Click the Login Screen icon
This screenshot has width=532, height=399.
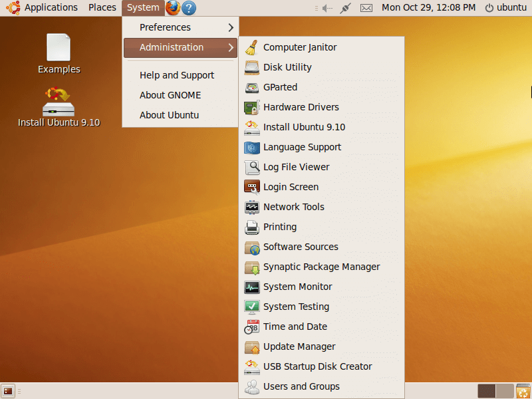click(252, 187)
